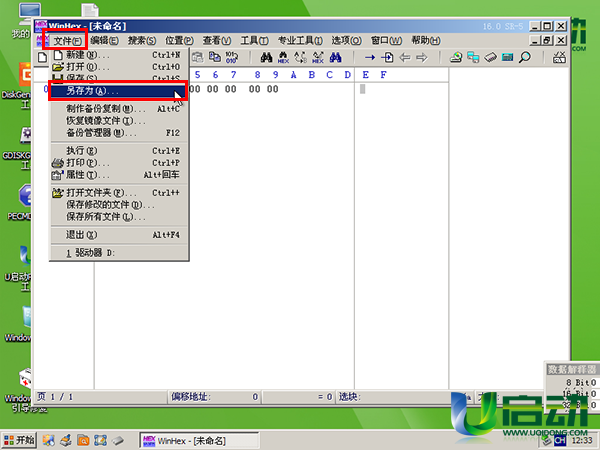
Task: Click the options checklist toolbar icon
Action: tap(559, 58)
